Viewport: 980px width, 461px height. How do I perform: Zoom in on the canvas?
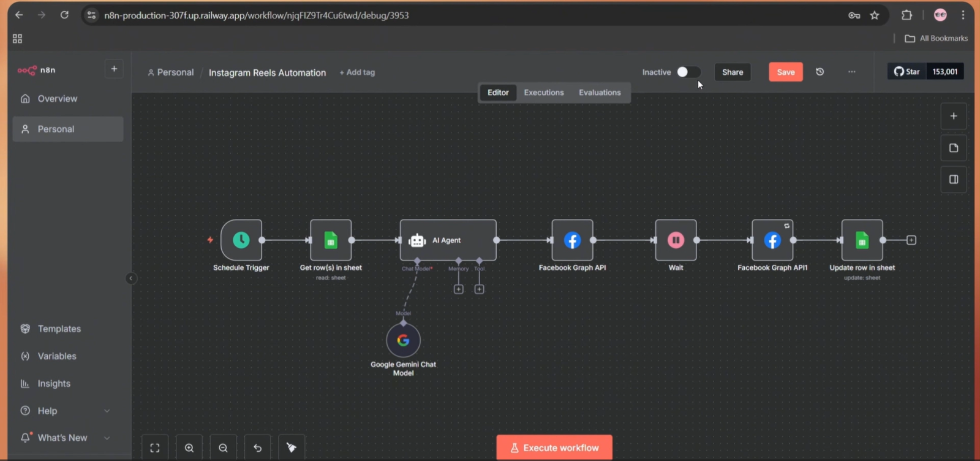tap(189, 448)
